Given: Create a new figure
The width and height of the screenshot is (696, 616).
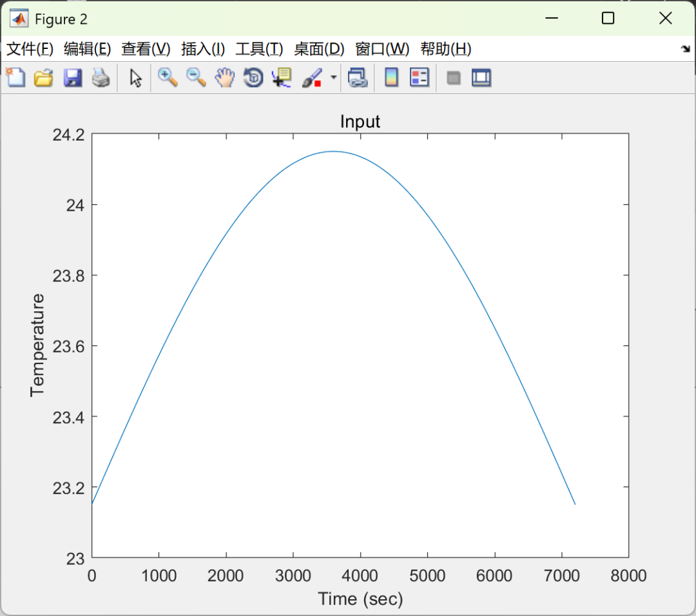Looking at the screenshot, I should (x=15, y=77).
